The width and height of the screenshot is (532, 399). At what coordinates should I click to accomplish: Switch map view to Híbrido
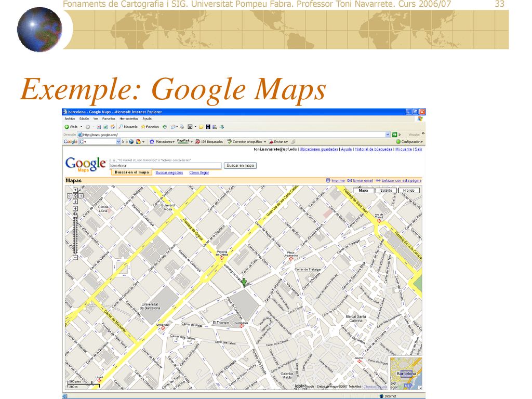(x=409, y=191)
